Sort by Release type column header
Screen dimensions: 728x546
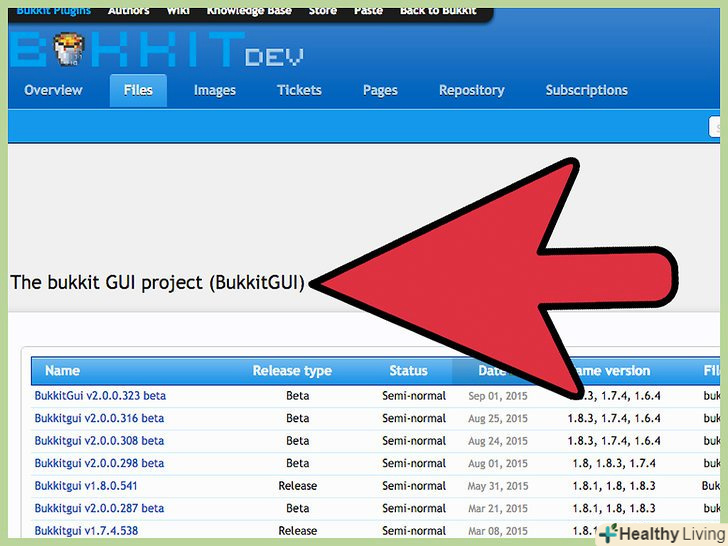[x=292, y=370]
